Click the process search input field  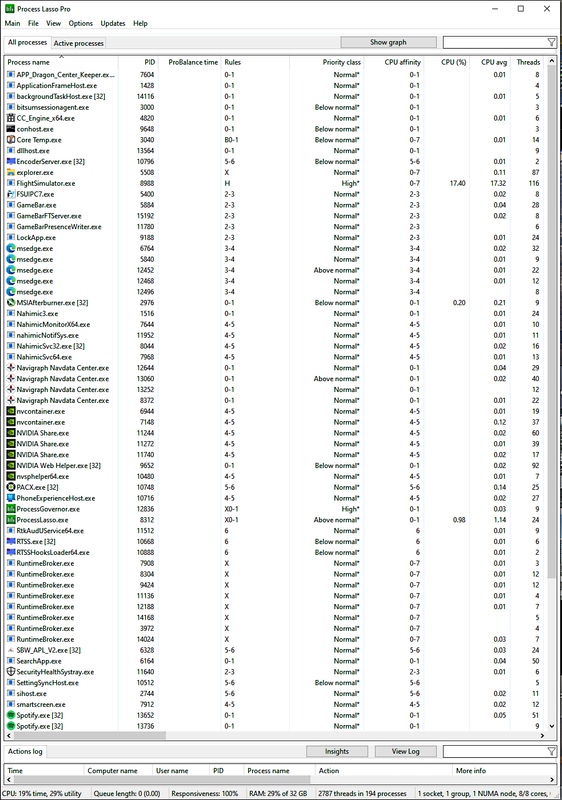tap(495, 42)
